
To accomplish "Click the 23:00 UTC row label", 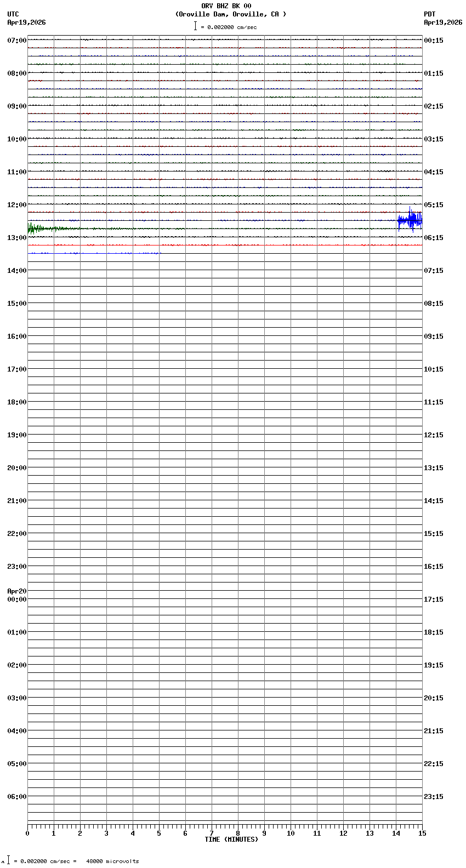I will (x=17, y=567).
